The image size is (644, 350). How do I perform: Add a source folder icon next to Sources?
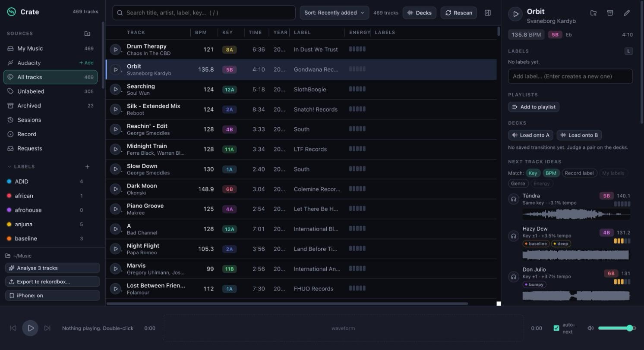click(x=87, y=33)
